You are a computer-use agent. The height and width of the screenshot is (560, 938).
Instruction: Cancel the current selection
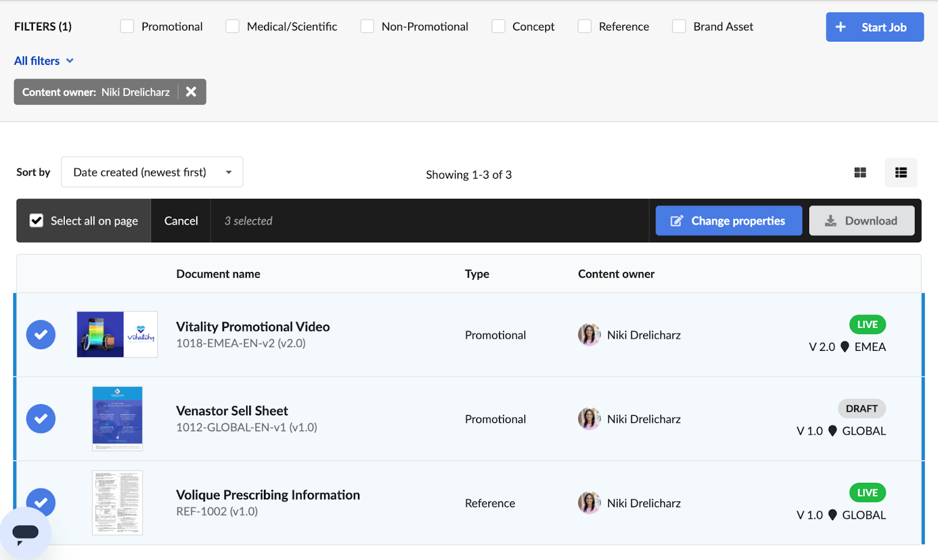coord(181,221)
